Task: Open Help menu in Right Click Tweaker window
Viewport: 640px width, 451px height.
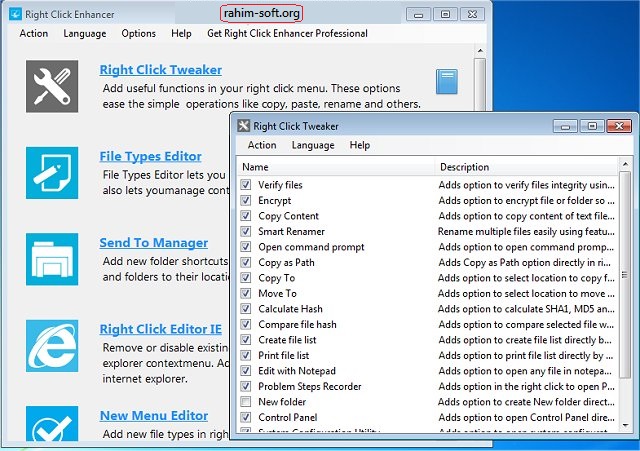Action: [360, 145]
